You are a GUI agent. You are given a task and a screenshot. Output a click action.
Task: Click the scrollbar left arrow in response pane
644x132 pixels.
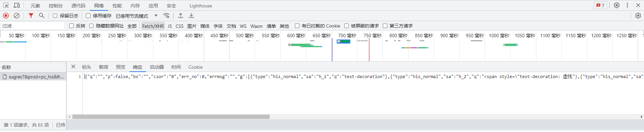pyautogui.click(x=69, y=117)
